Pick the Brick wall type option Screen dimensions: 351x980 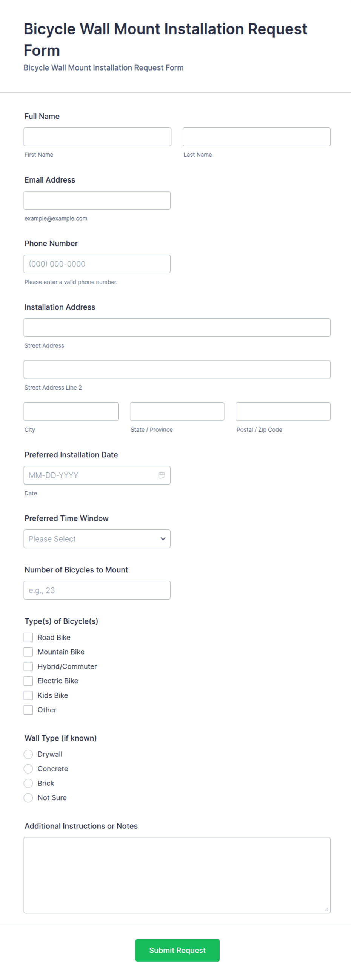click(x=28, y=783)
